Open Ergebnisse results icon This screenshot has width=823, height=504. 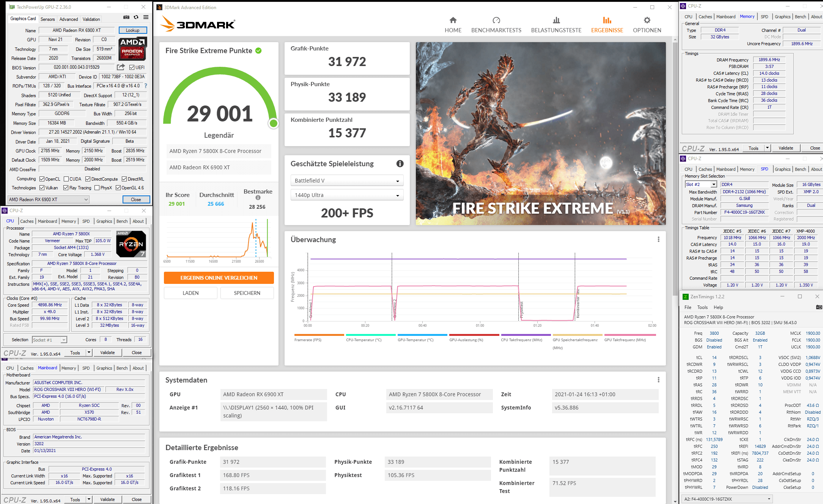pyautogui.click(x=607, y=20)
